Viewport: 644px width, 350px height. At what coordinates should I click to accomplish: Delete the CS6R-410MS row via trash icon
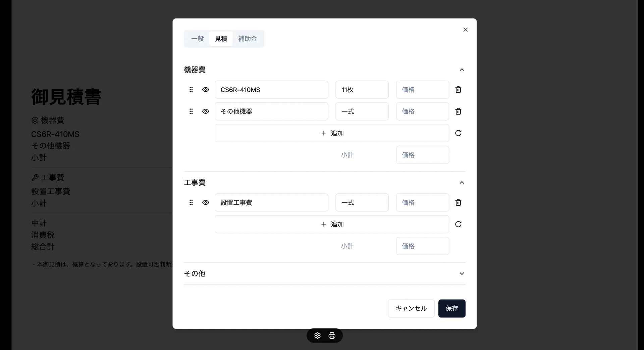(458, 90)
